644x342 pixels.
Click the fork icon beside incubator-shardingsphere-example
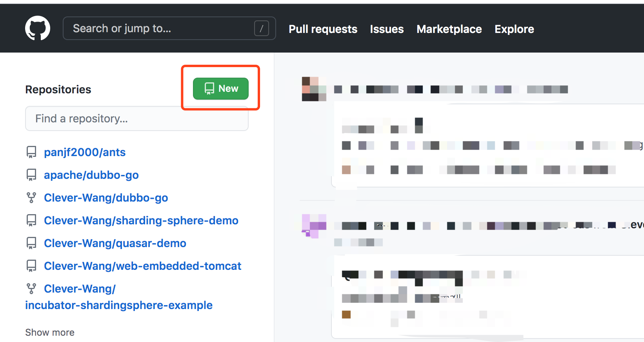click(x=31, y=288)
